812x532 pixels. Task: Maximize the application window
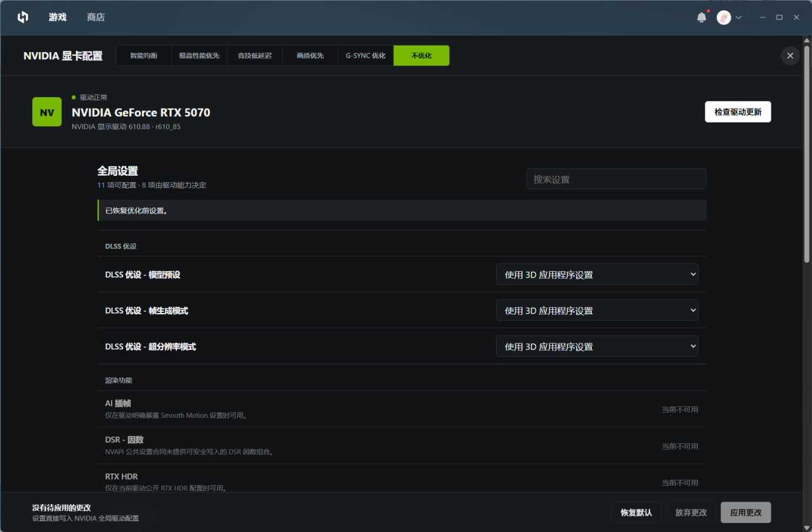click(x=780, y=17)
